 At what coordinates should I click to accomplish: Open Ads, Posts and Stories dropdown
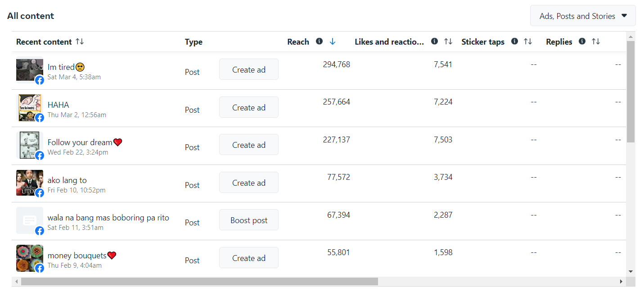point(583,16)
